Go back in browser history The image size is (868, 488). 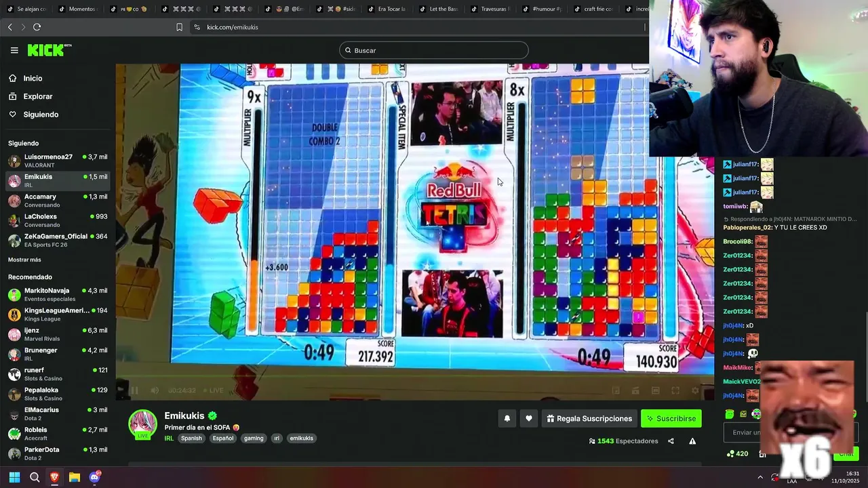click(x=10, y=27)
